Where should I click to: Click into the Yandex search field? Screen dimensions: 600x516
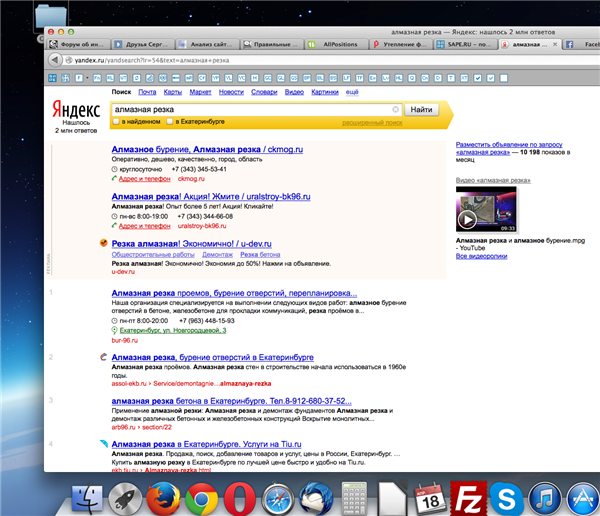coord(250,108)
